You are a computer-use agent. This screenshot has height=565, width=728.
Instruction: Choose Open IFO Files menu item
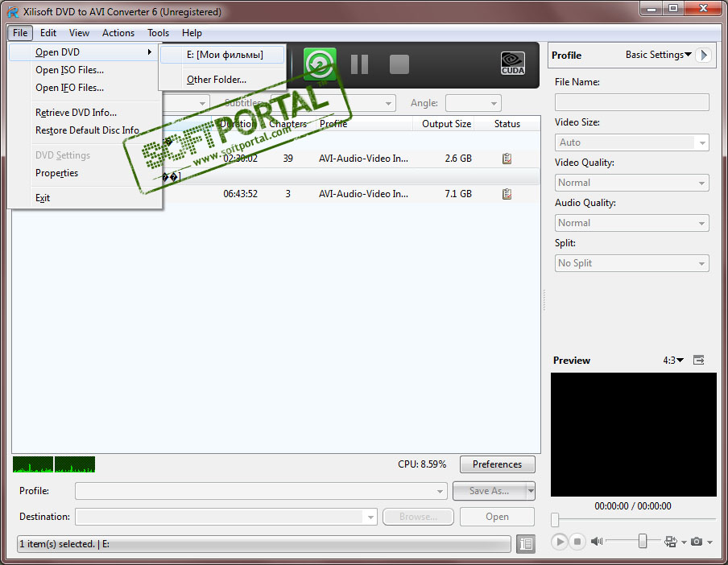coord(84,88)
